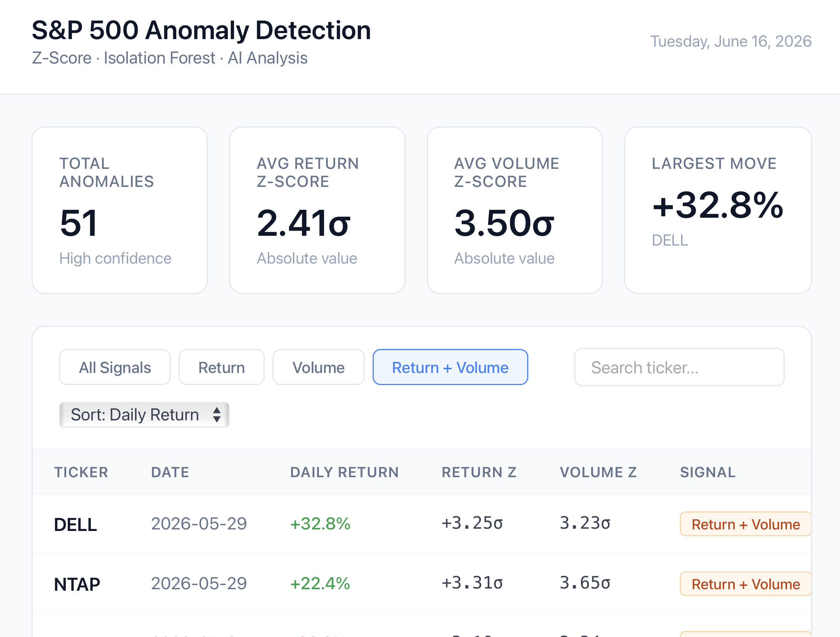Screen dimensions: 840x637
Task: Filter by Volume signals only
Action: (x=318, y=367)
